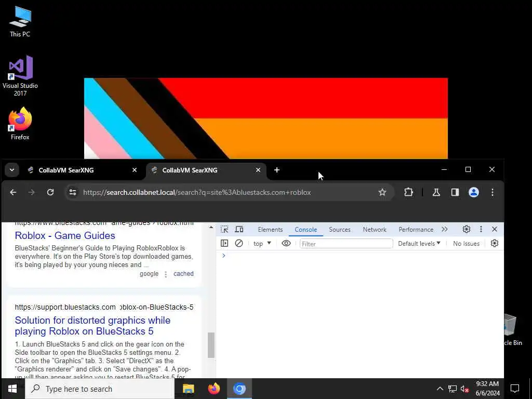Focus the address bar URL
Screen dimensions: 532x399
[x=197, y=192]
